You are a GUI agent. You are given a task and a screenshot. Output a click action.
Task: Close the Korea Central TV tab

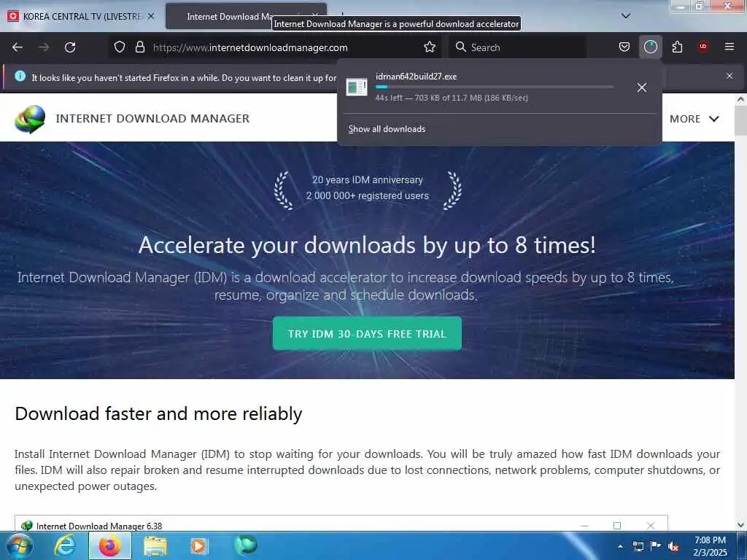[x=150, y=16]
